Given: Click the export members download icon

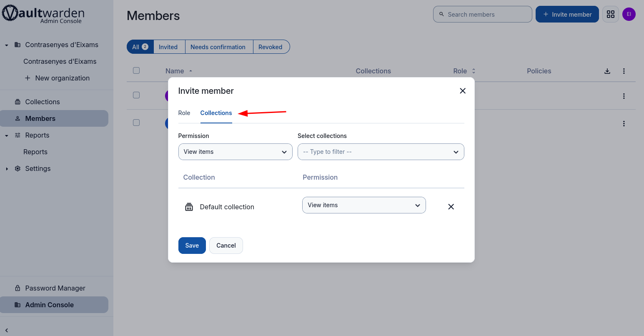Looking at the screenshot, I should pos(607,71).
